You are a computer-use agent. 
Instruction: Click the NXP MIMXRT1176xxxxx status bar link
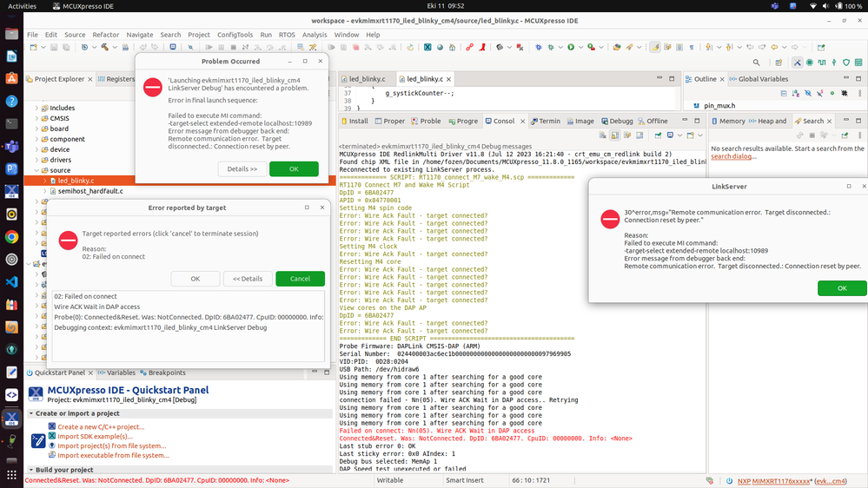(x=774, y=481)
